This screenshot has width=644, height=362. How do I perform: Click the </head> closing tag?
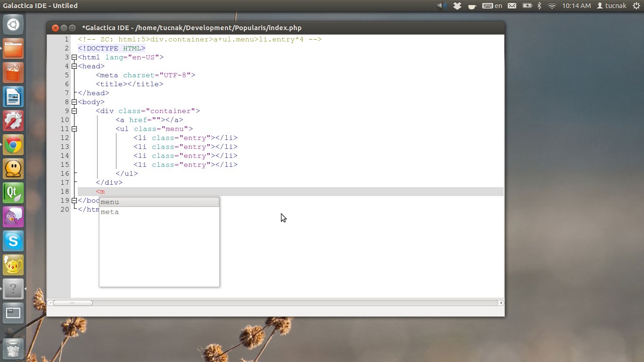93,93
